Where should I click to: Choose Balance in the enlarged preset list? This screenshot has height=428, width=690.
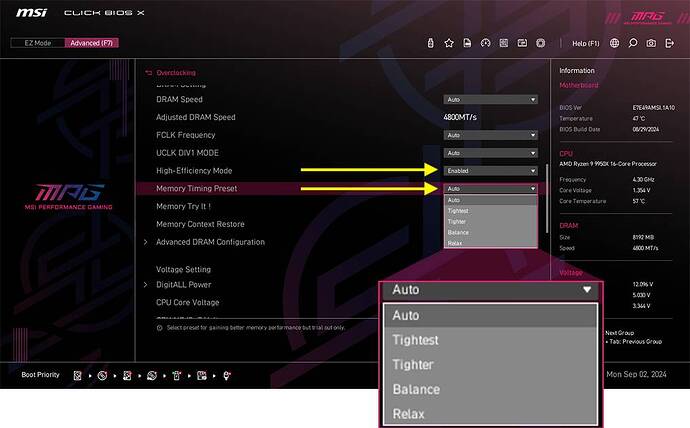pyautogui.click(x=490, y=389)
